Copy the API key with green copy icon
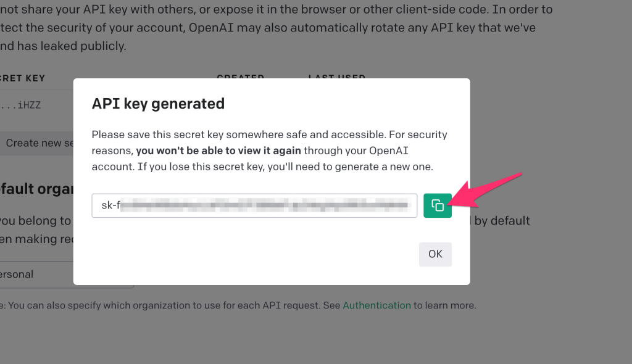Screen dimensions: 632x364 pyautogui.click(x=438, y=205)
